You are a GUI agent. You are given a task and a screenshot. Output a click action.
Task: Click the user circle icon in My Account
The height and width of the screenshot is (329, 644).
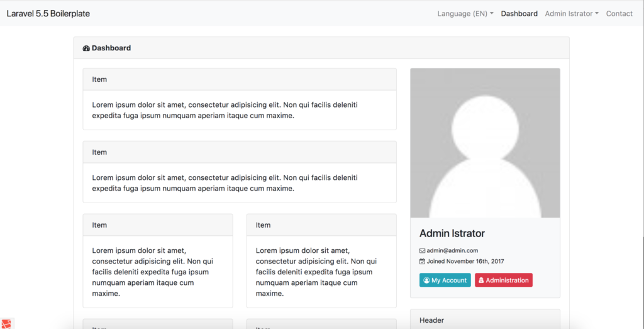coord(426,281)
